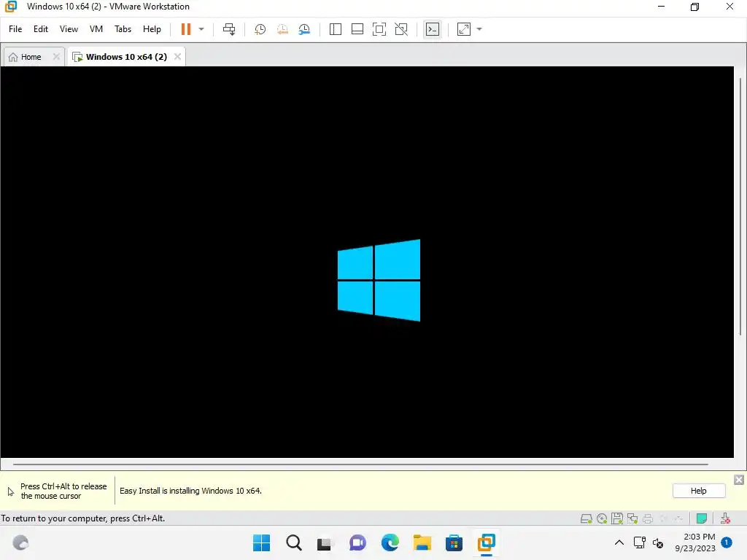747x560 pixels.
Task: Dismiss the Easy Install notification bar
Action: (x=739, y=480)
